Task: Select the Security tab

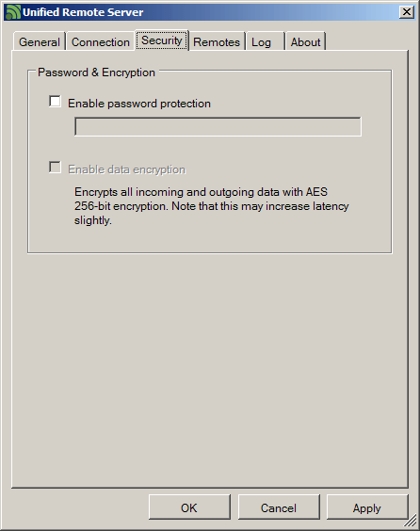Action: 162,40
